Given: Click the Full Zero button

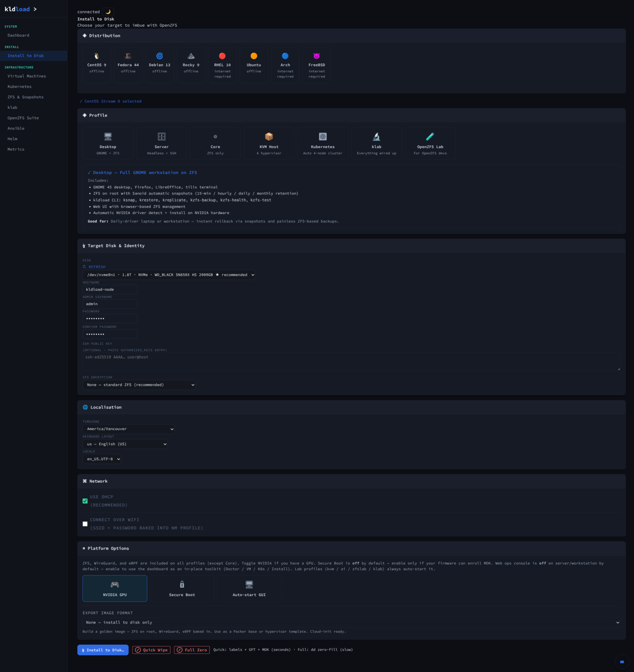Looking at the screenshot, I should pos(192,650).
